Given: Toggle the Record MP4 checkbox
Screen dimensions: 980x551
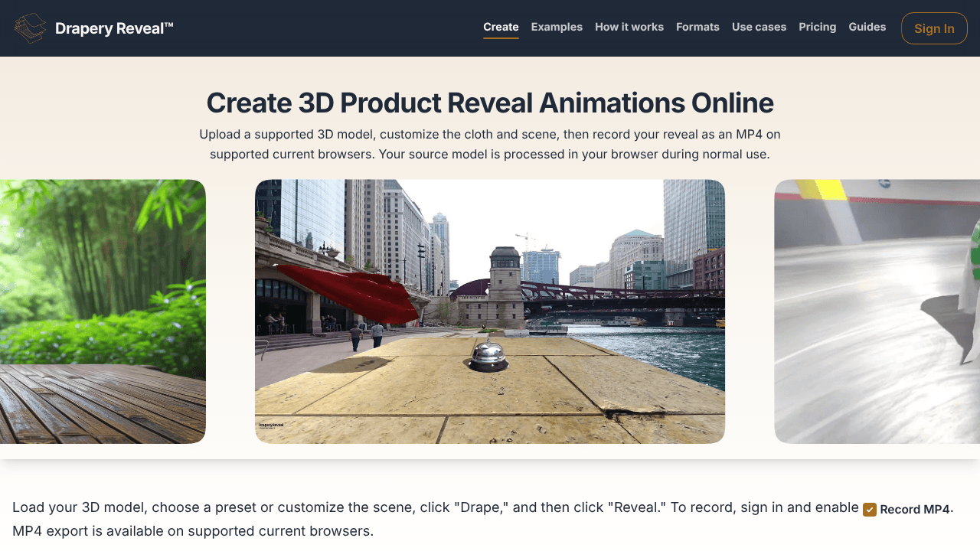Looking at the screenshot, I should tap(870, 510).
